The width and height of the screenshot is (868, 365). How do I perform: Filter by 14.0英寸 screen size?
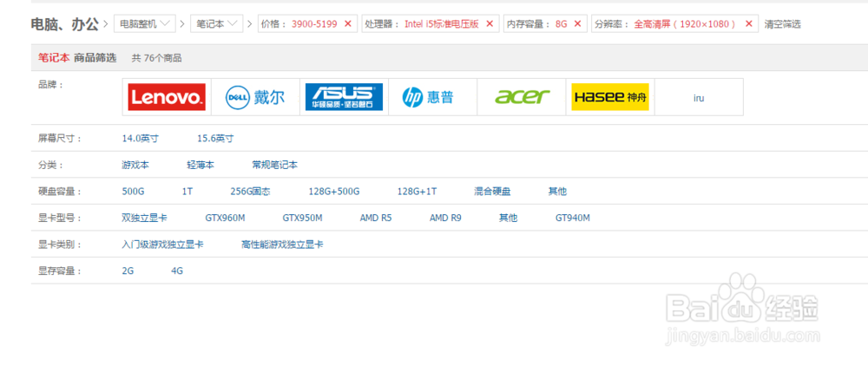point(140,138)
